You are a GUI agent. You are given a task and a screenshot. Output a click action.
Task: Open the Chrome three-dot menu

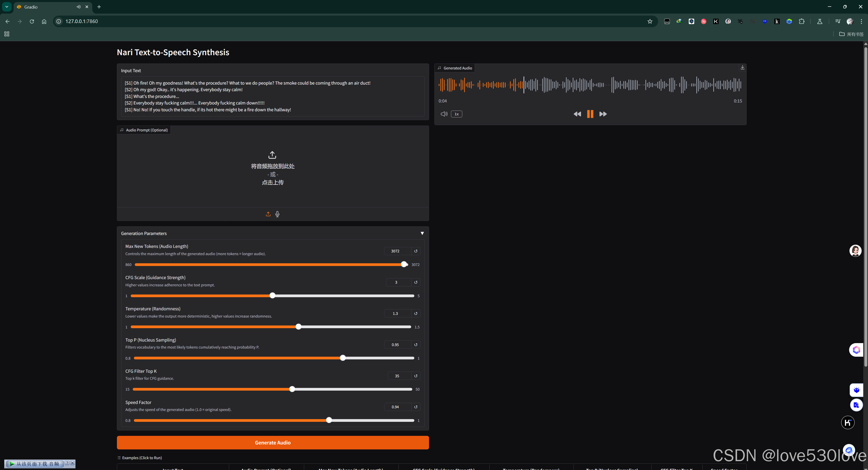click(x=862, y=21)
